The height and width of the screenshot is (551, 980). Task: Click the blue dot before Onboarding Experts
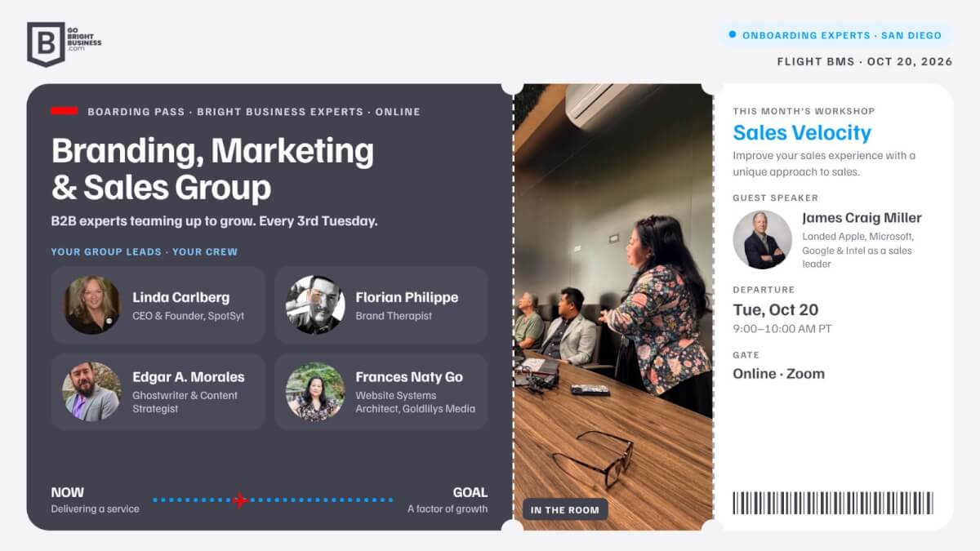[x=733, y=35]
